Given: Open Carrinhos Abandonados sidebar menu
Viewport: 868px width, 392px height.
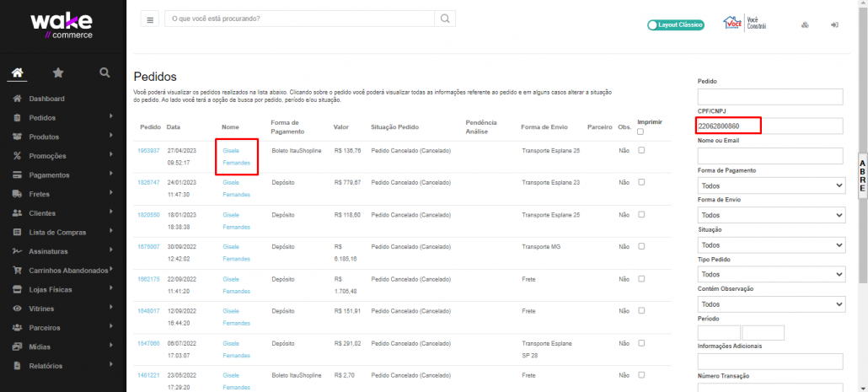Looking at the screenshot, I should click(68, 271).
